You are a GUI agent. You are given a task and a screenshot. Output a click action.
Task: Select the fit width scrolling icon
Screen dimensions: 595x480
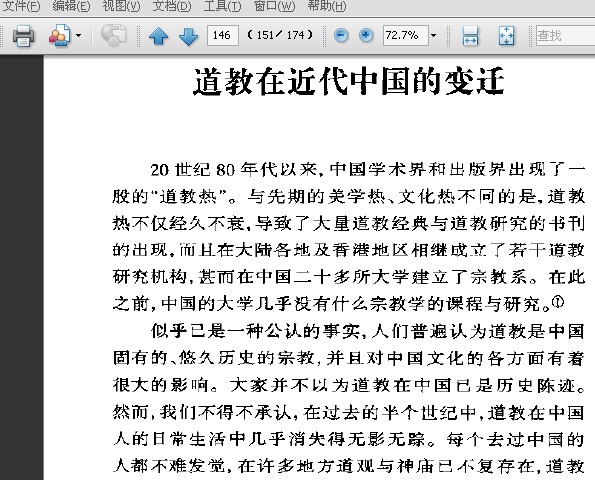471,36
